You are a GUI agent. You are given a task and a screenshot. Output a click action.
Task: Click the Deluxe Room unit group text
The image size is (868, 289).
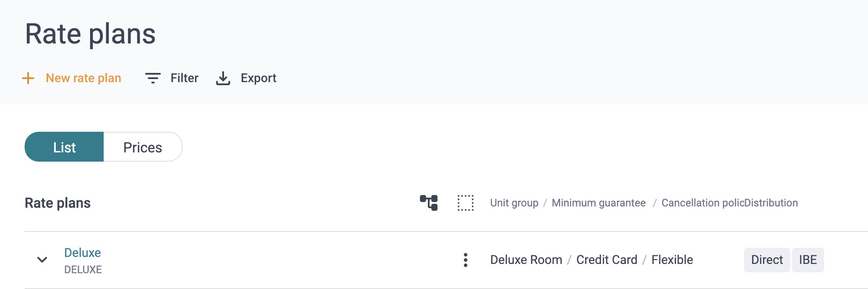pyautogui.click(x=526, y=260)
